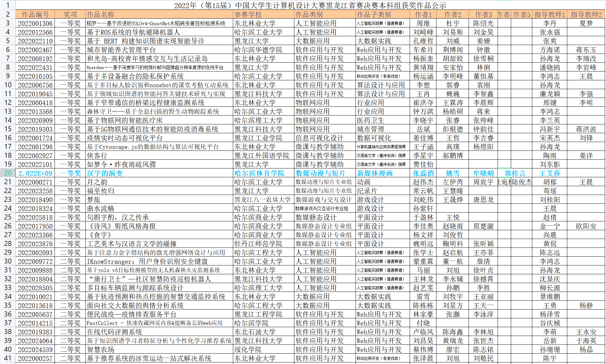The width and height of the screenshot is (606, 364).
Task: Select the 哈尔滨体育学院 cell
Action: pyautogui.click(x=259, y=173)
